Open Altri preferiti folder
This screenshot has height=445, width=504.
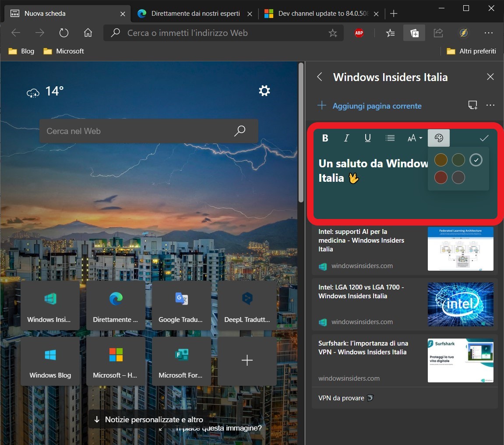(471, 51)
